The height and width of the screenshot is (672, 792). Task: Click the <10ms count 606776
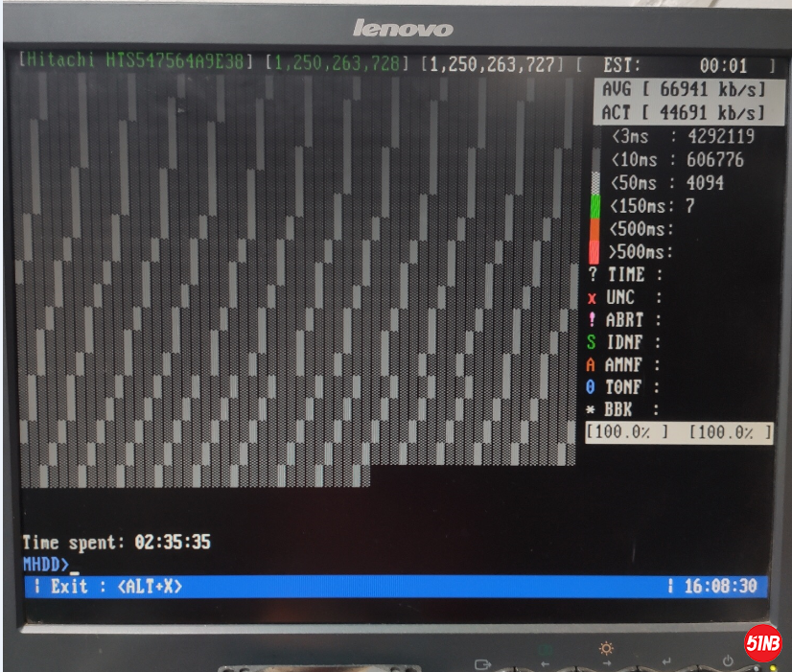coord(714,160)
